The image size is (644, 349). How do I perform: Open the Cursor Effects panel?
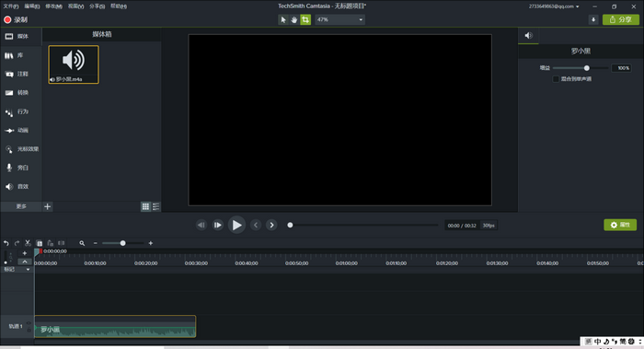[20, 149]
